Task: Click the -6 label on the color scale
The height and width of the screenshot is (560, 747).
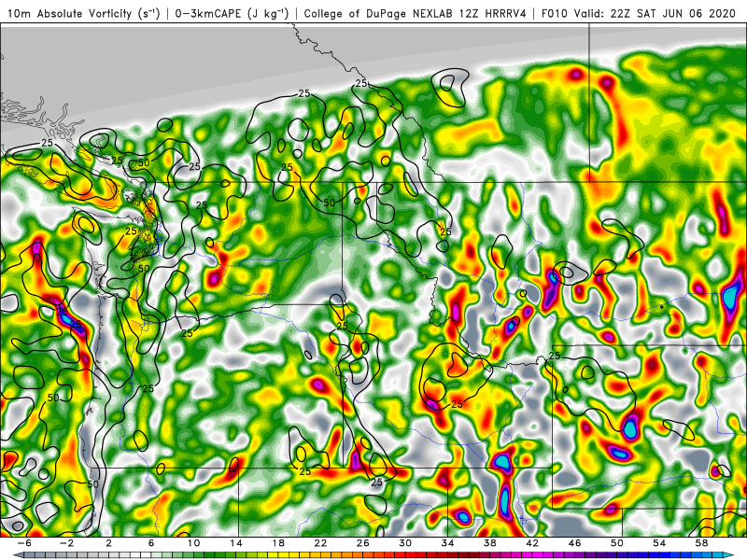Action: (24, 543)
